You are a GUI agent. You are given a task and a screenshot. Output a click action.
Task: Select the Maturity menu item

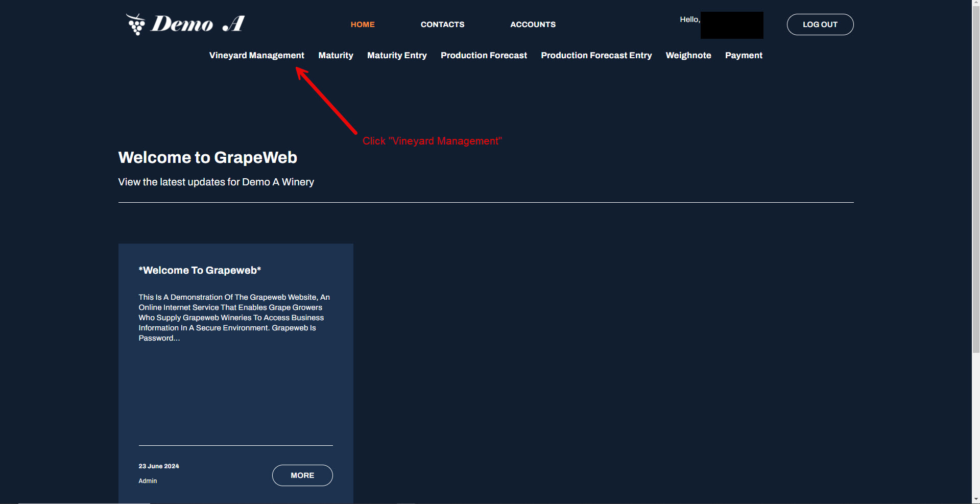[336, 55]
